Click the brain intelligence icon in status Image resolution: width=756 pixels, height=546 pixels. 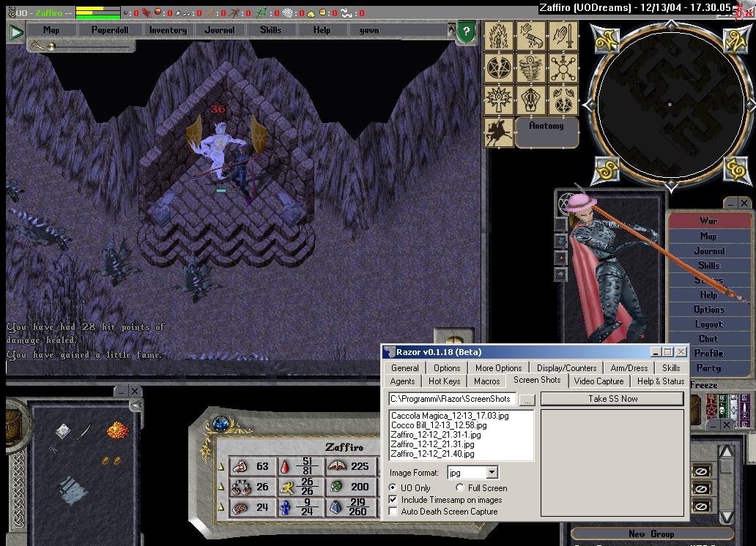click(x=240, y=508)
